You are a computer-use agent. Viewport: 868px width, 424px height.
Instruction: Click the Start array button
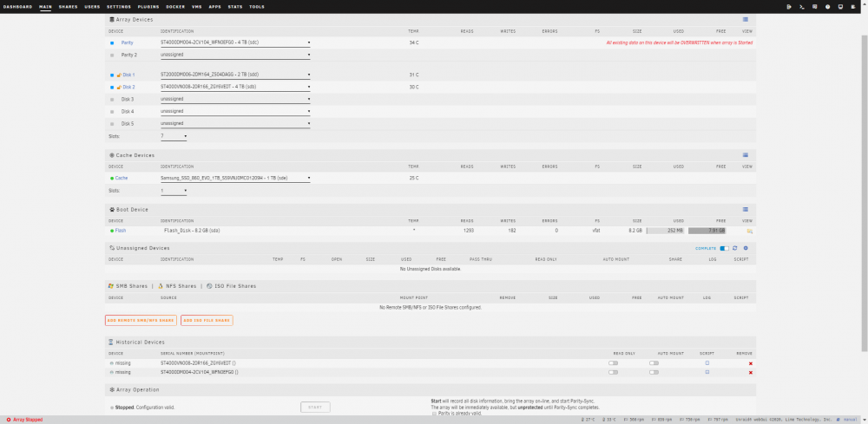pyautogui.click(x=315, y=407)
